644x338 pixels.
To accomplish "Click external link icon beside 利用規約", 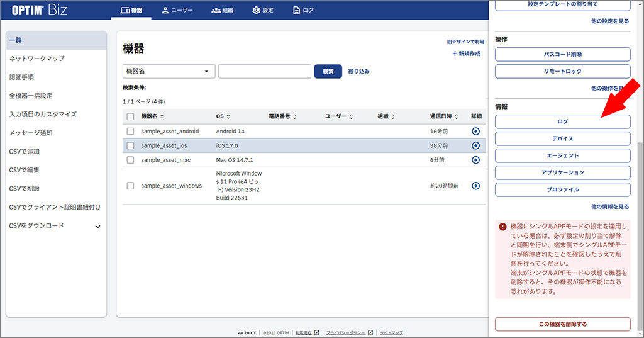I will pos(317,333).
